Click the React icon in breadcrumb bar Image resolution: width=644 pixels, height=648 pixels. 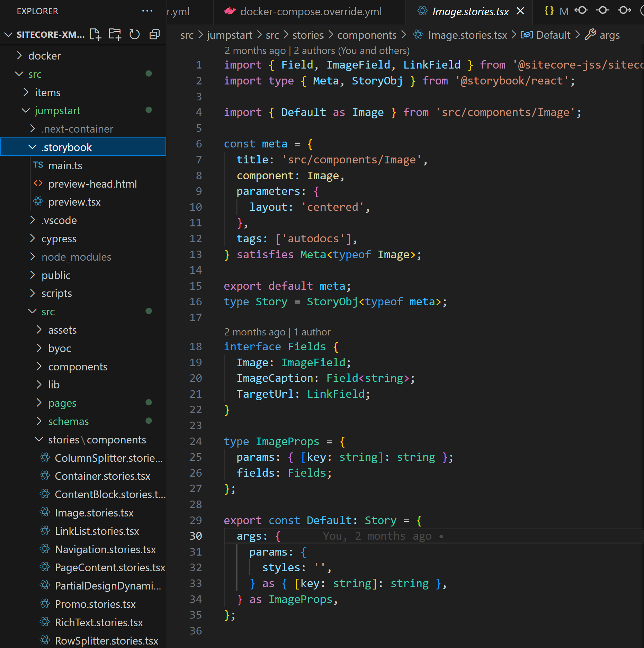pos(418,35)
